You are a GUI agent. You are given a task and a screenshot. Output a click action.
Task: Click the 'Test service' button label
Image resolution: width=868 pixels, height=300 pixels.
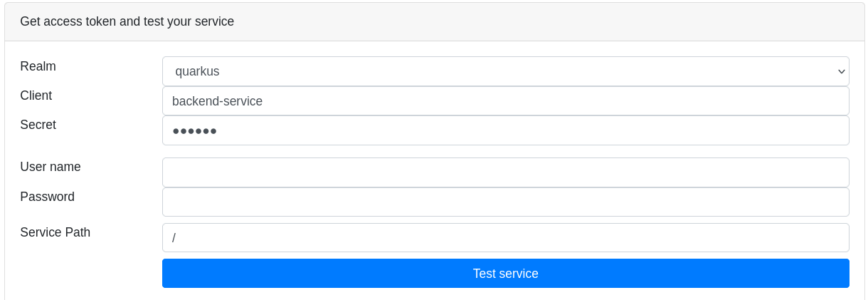(x=505, y=274)
